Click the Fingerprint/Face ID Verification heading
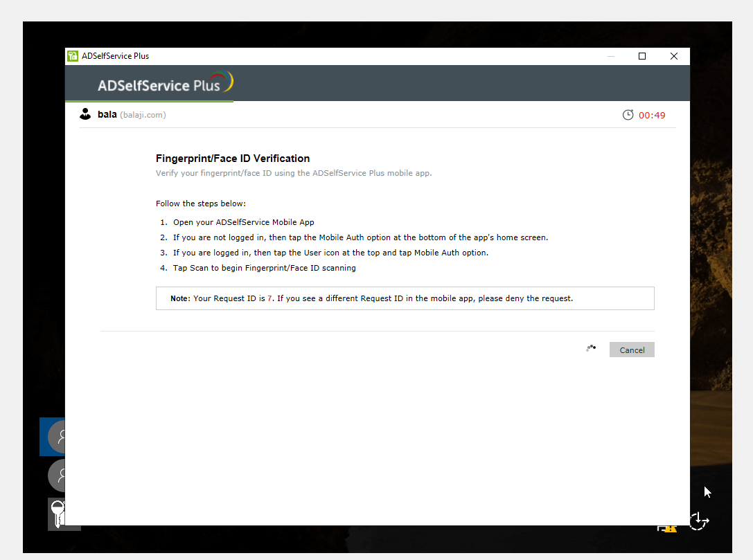 click(x=233, y=159)
